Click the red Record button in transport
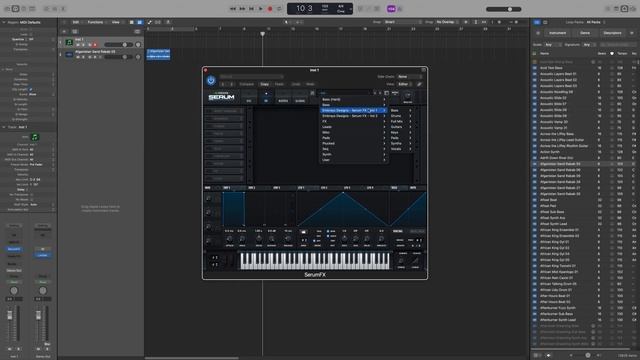This screenshot has height=360, width=640. pos(270,9)
